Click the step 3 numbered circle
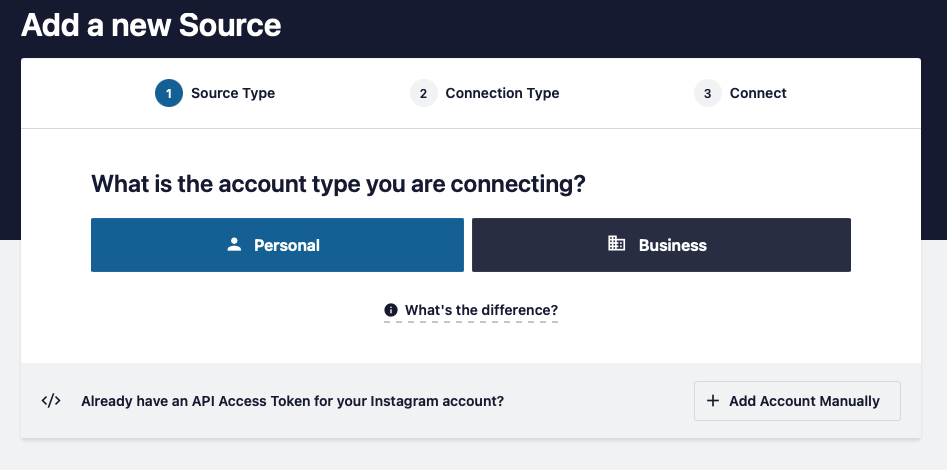This screenshot has width=947, height=470. (x=707, y=93)
